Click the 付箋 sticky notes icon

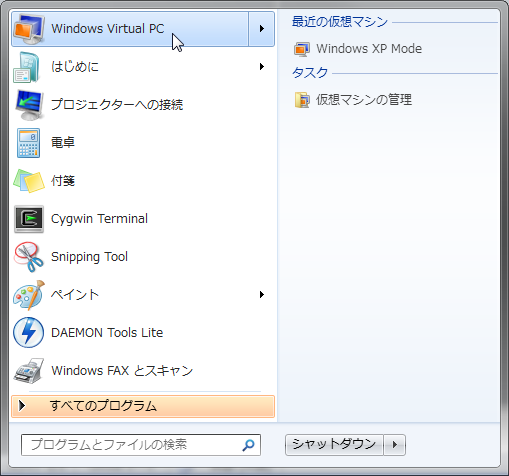click(29, 181)
